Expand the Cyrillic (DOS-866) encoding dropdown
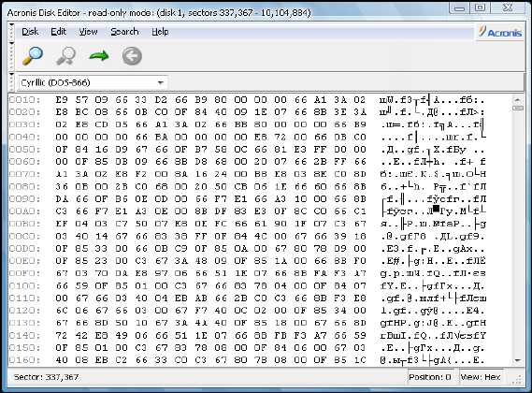Screen dimensions: 532x393 click(161, 82)
